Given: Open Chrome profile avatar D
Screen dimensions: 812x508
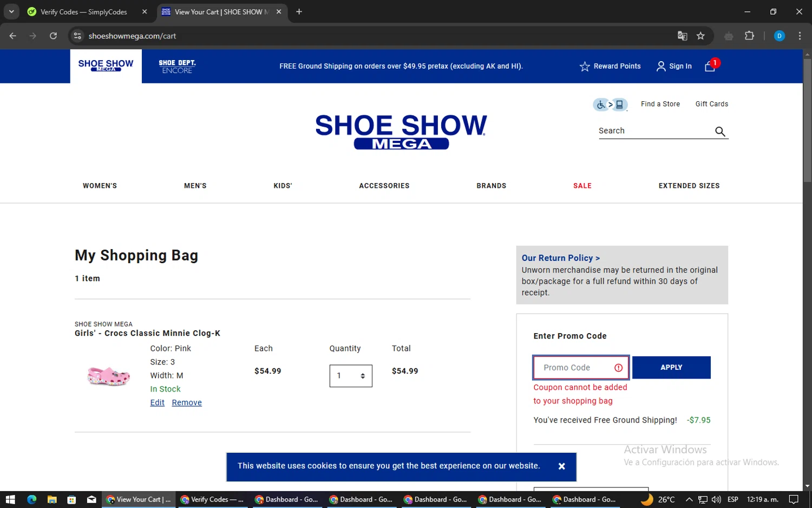Looking at the screenshot, I should point(780,36).
